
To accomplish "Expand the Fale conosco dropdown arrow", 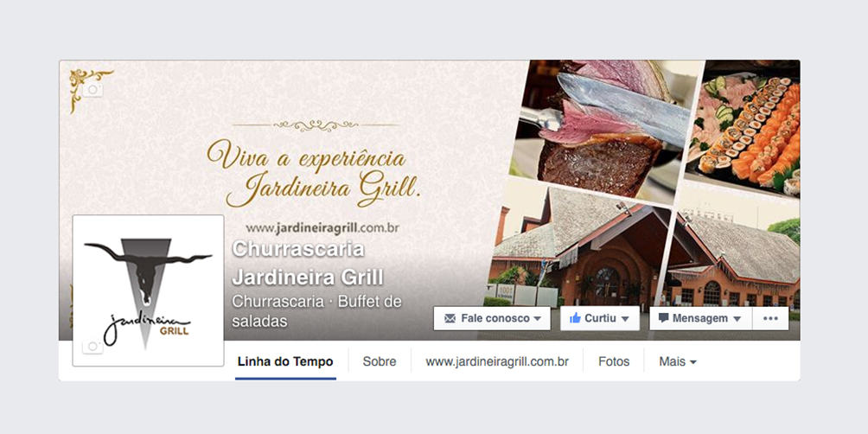I will pyautogui.click(x=536, y=319).
